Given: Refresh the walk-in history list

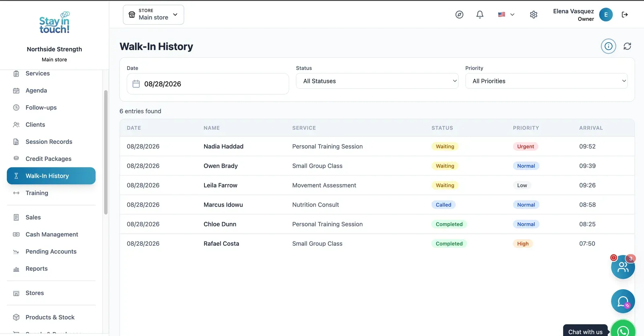Looking at the screenshot, I should click(627, 46).
